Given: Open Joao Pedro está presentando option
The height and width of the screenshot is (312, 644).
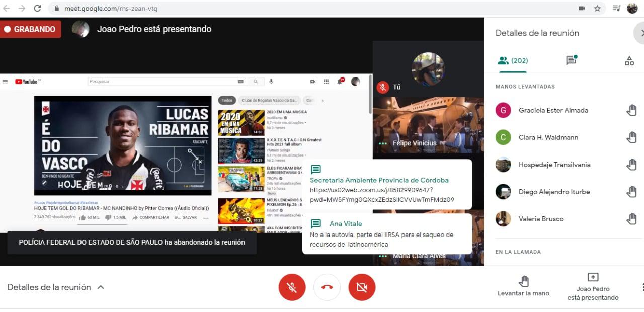Looking at the screenshot, I should point(593,287).
